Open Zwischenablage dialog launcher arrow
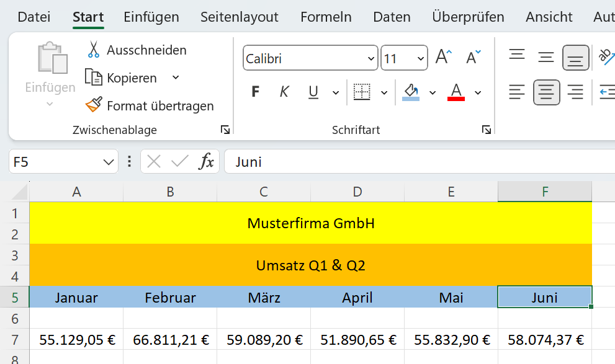The width and height of the screenshot is (615, 364). (x=225, y=130)
